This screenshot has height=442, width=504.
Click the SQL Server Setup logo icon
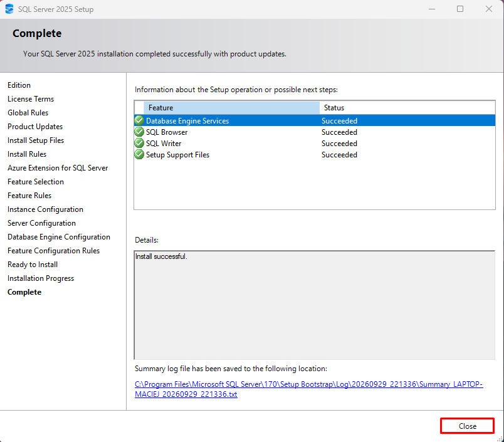pos(9,9)
